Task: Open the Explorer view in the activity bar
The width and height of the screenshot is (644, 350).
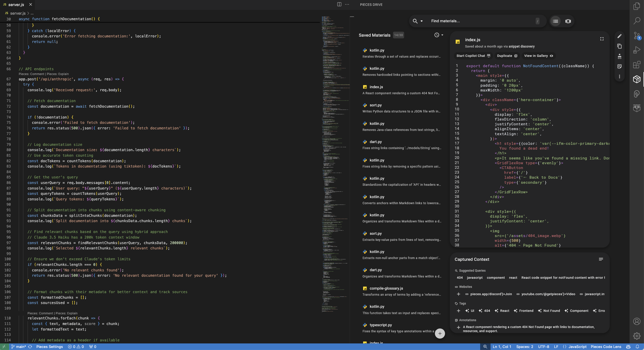Action: [x=637, y=6]
